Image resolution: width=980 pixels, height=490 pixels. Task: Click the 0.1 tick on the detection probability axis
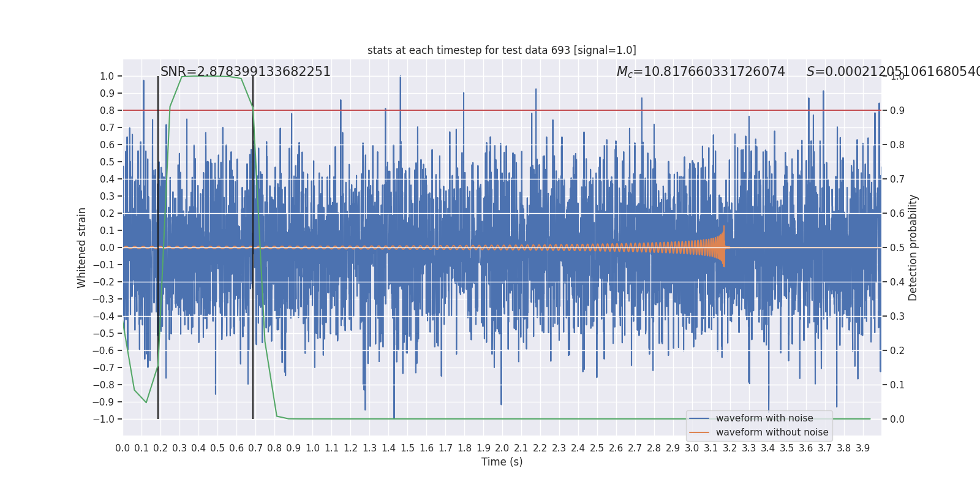pos(897,385)
